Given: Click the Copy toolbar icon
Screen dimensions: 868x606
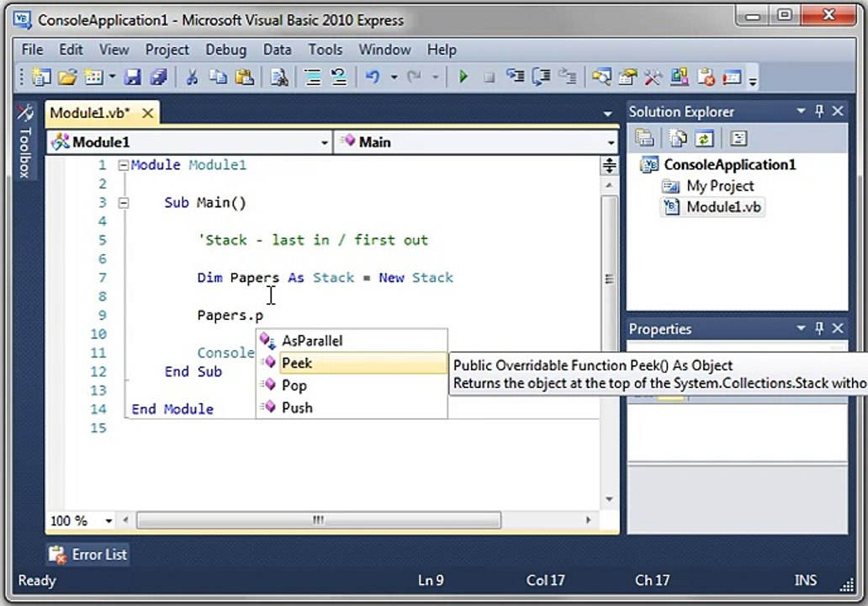Looking at the screenshot, I should [218, 77].
